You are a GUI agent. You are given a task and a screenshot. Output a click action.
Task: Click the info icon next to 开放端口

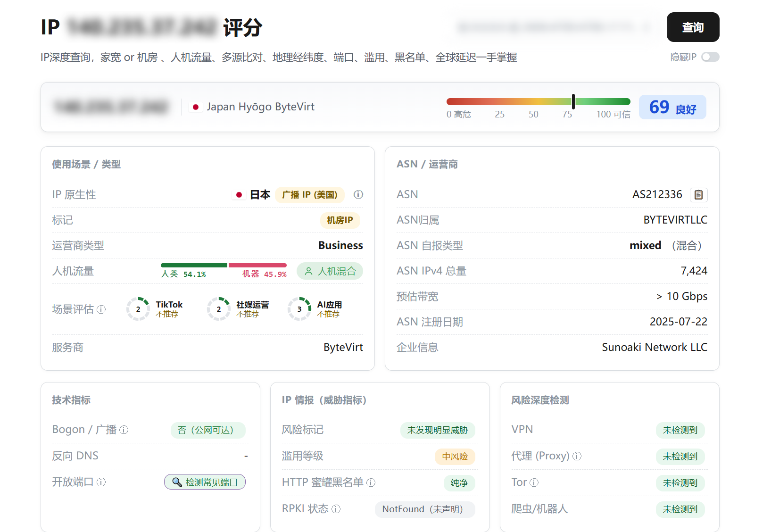click(101, 482)
